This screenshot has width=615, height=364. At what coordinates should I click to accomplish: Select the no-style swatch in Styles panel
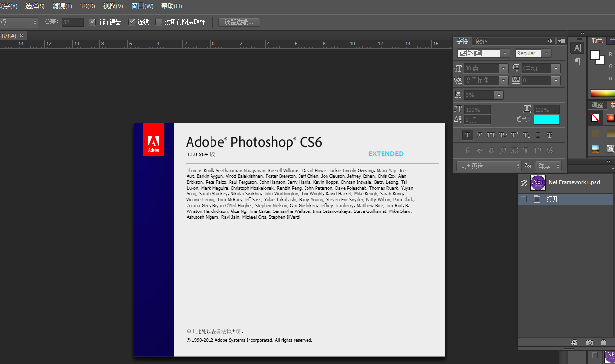click(x=595, y=117)
